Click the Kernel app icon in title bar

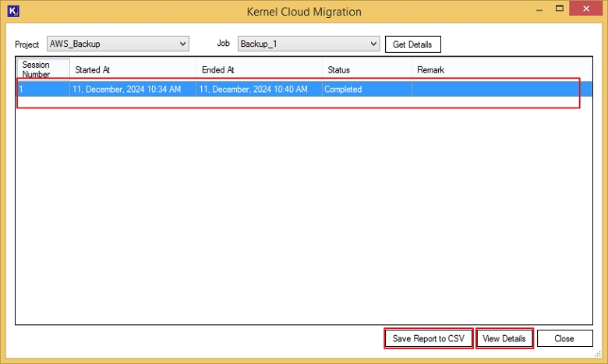click(13, 11)
